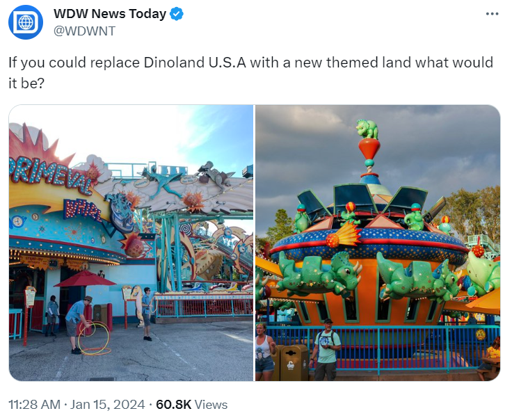Click the WDW News Today display name
Image resolution: width=512 pixels, height=420 pixels.
coord(110,14)
